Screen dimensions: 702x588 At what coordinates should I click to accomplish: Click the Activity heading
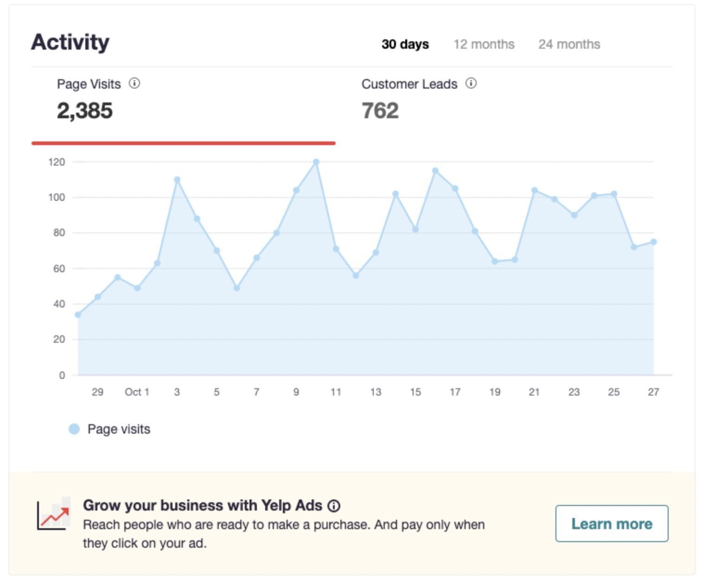tap(70, 42)
